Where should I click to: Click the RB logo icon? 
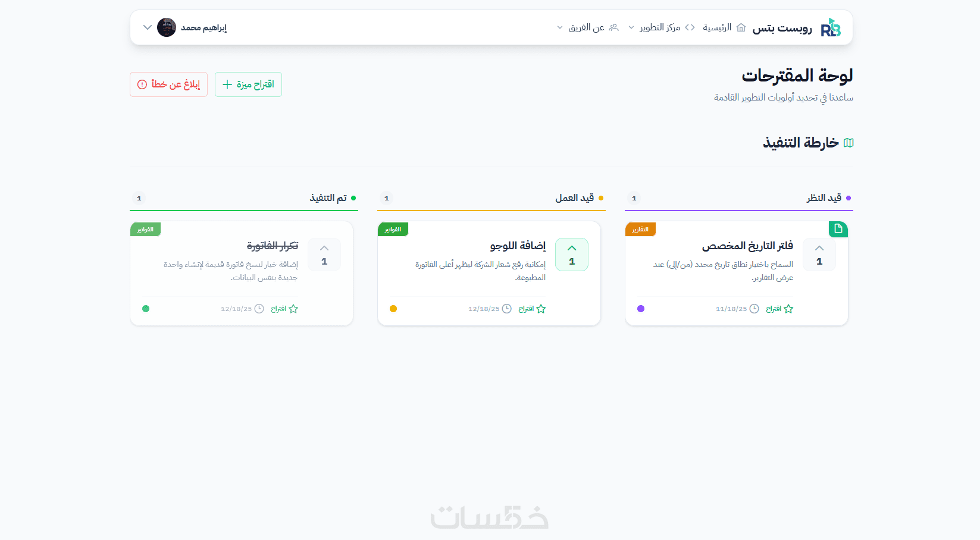tap(831, 28)
